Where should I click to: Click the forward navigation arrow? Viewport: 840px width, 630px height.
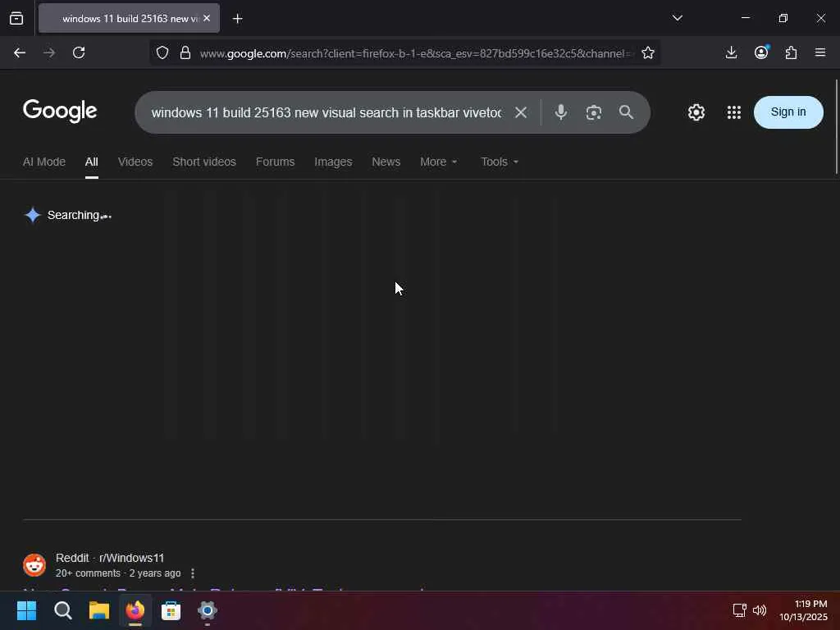pos(49,52)
